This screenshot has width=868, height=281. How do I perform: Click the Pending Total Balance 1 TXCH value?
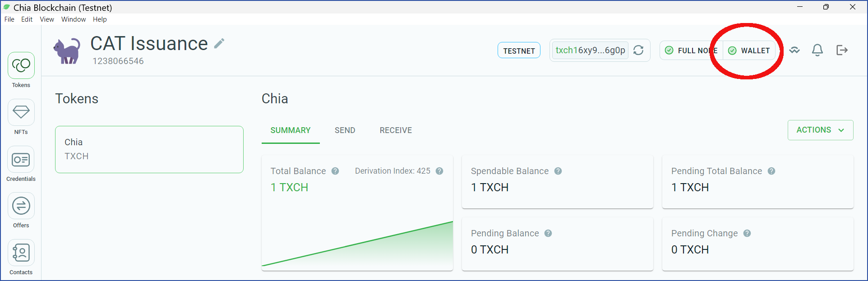pyautogui.click(x=690, y=188)
